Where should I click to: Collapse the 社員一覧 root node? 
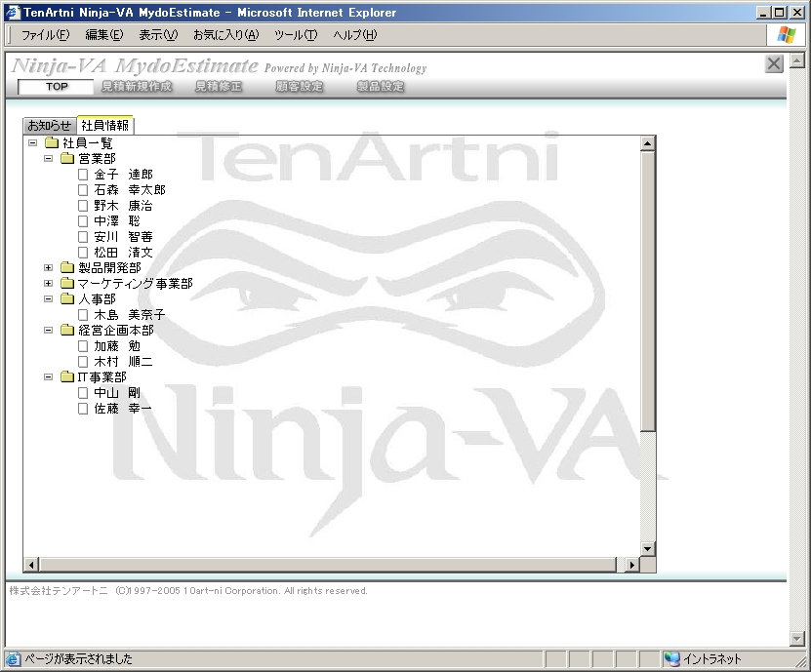(x=32, y=142)
